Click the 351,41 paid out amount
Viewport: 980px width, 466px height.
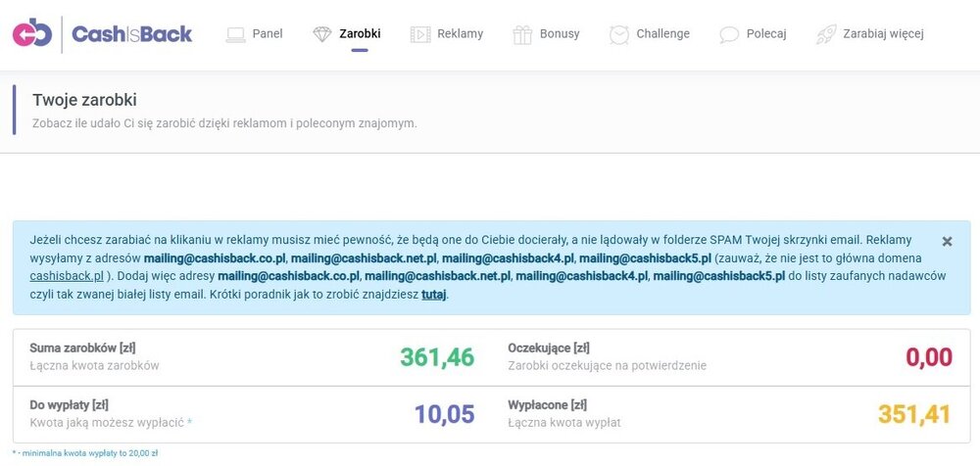pyautogui.click(x=914, y=414)
